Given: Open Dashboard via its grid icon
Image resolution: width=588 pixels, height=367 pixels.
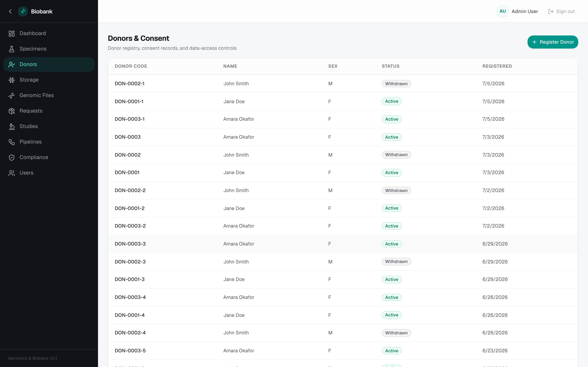Looking at the screenshot, I should (11, 33).
